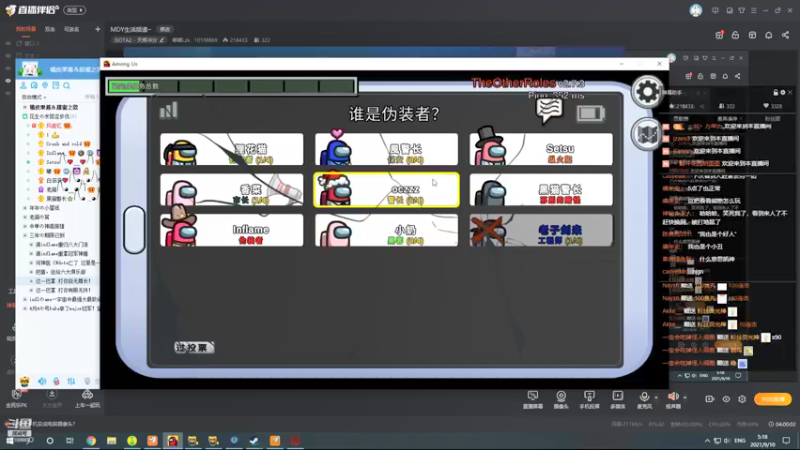The width and height of the screenshot is (800, 450).
Task: Open notifications bell icon
Action: coord(768,35)
